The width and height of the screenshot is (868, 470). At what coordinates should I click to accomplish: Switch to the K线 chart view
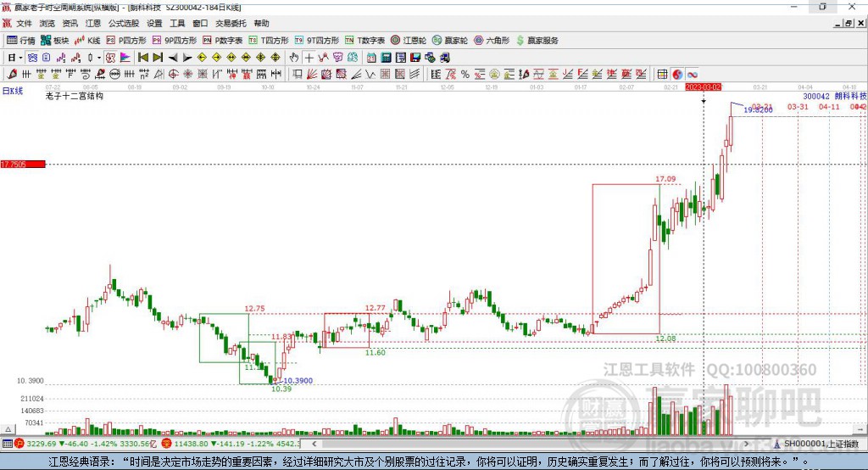(87, 41)
